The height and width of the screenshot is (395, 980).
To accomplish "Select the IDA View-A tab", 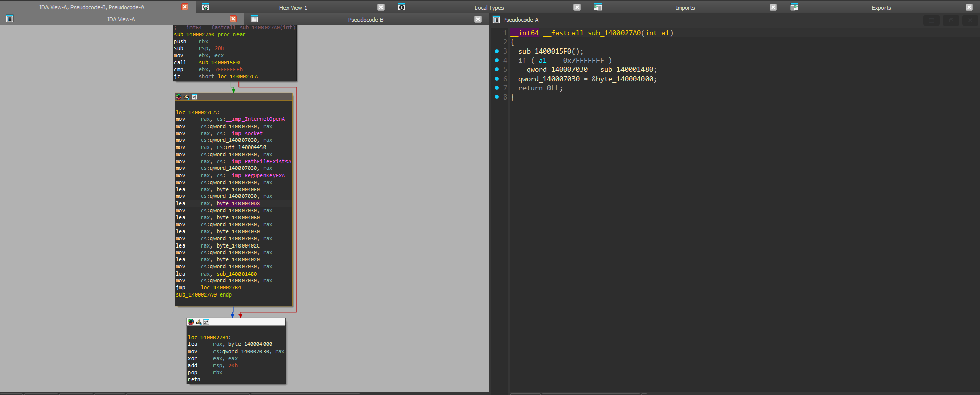I will tap(121, 19).
